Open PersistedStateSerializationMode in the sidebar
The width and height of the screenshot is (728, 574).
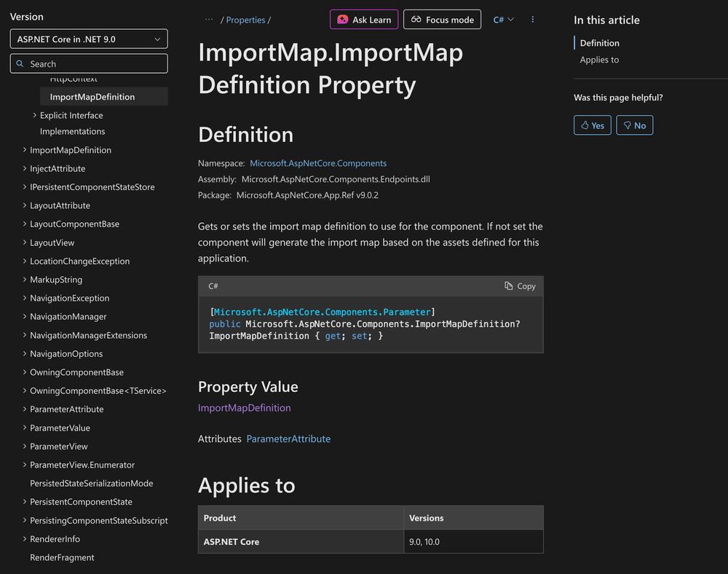tap(92, 483)
